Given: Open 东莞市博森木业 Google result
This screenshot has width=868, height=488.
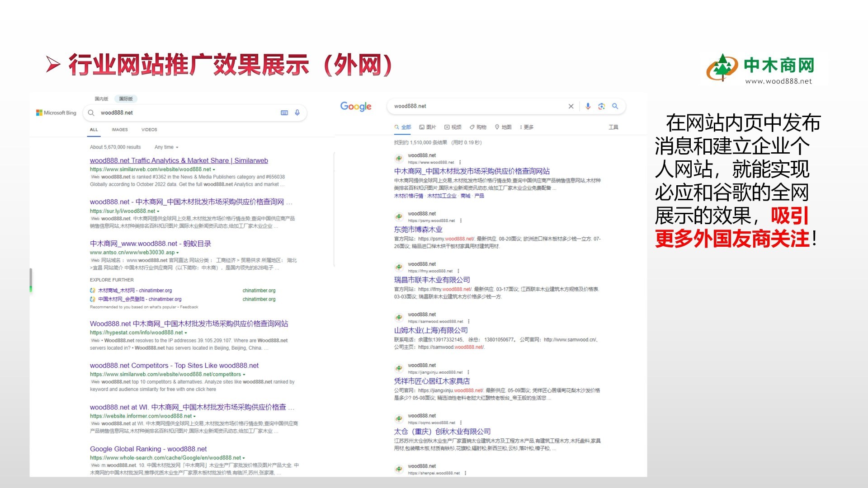Looking at the screenshot, I should tap(418, 230).
